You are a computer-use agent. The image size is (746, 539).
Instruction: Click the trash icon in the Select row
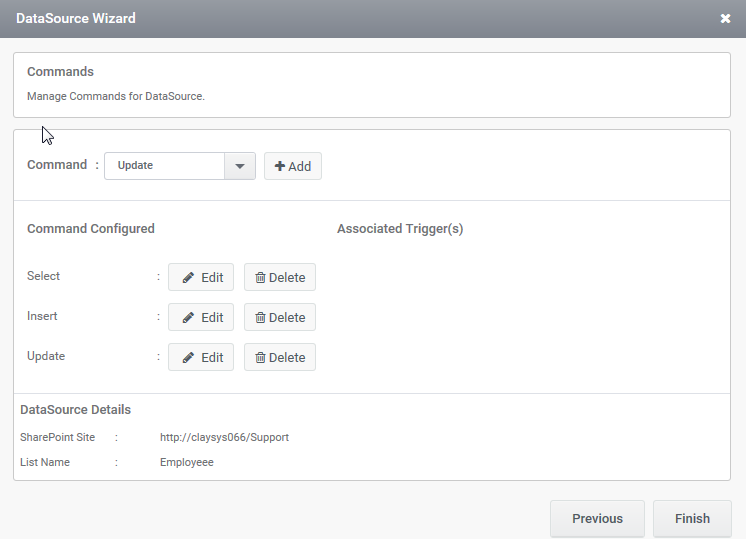(x=260, y=277)
